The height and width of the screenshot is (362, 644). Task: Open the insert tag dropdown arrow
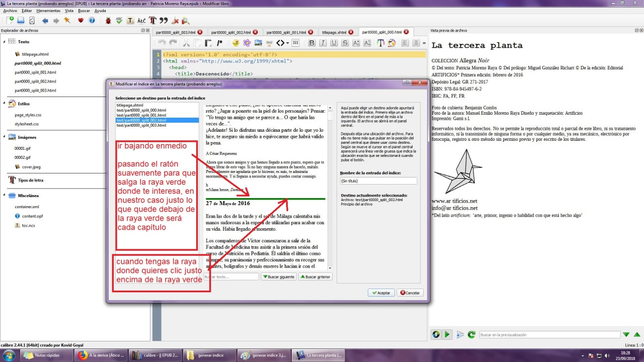tap(287, 43)
